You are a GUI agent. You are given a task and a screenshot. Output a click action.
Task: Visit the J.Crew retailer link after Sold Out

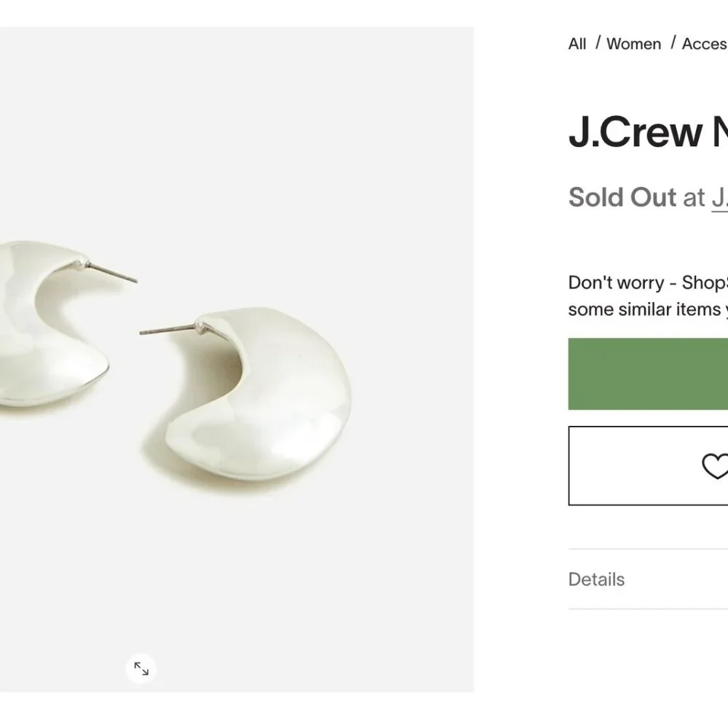(721, 197)
